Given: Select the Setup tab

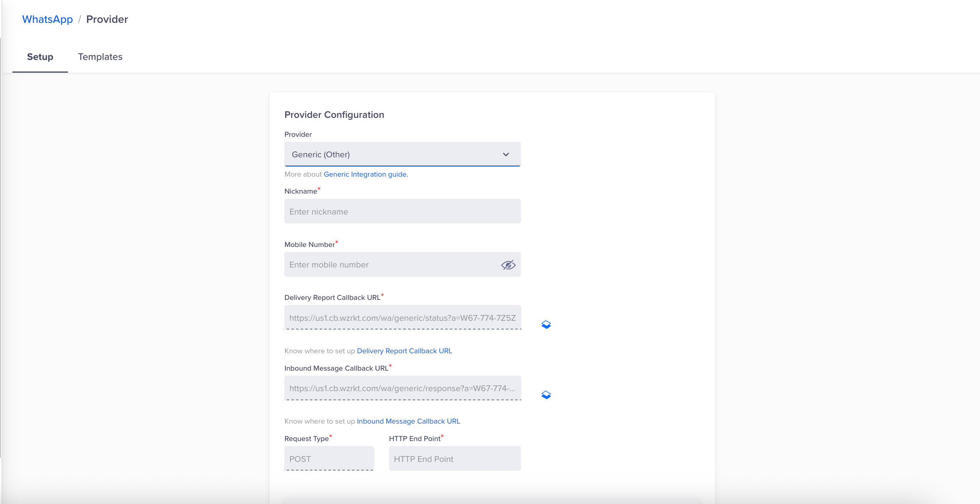Looking at the screenshot, I should [40, 57].
